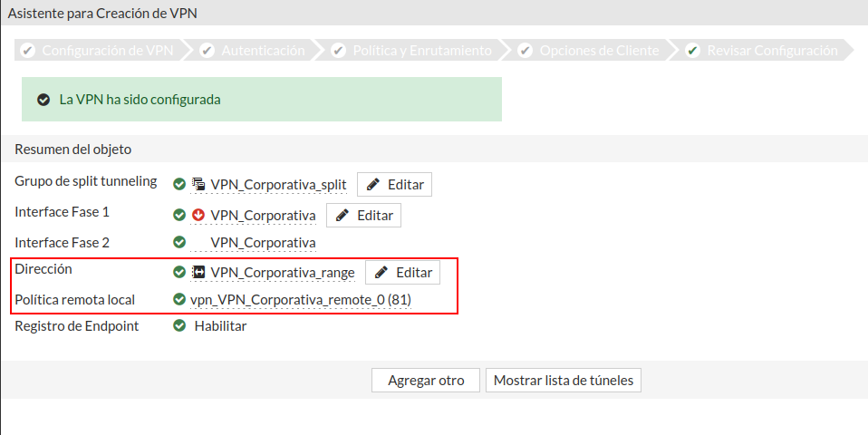Click green check beside Interface Fase 2

(179, 243)
